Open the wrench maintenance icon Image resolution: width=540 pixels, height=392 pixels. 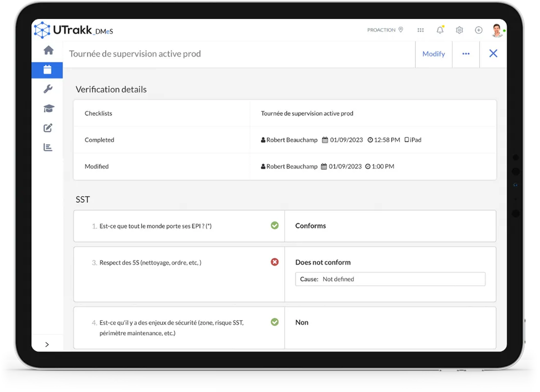(x=48, y=89)
